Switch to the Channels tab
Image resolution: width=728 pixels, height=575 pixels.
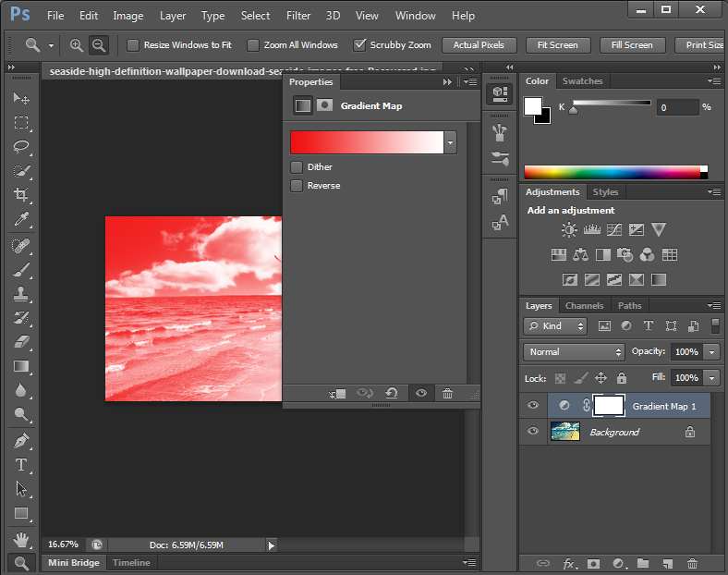pos(584,305)
